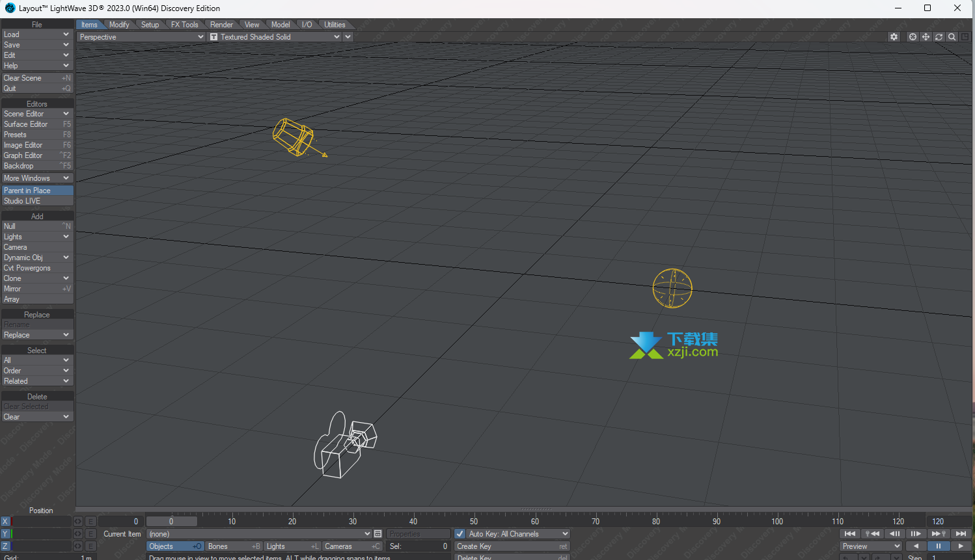Click the X position value field
Screen dimensions: 975x560
coord(41,522)
